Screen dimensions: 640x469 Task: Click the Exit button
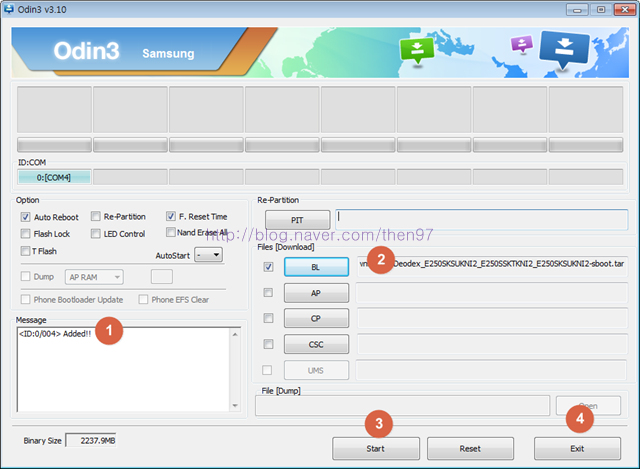point(578,449)
